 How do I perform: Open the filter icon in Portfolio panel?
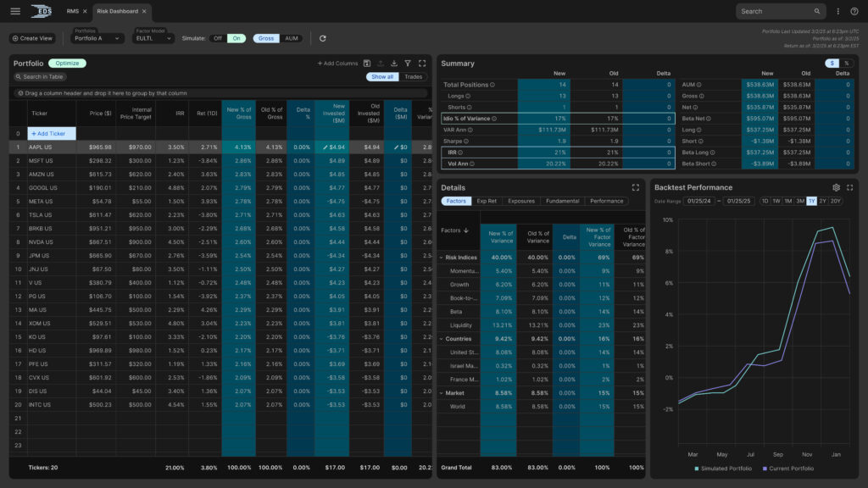(x=408, y=64)
